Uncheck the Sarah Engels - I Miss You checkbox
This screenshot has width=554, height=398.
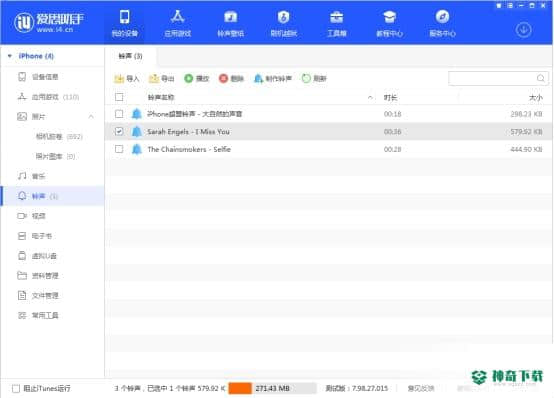(x=119, y=131)
